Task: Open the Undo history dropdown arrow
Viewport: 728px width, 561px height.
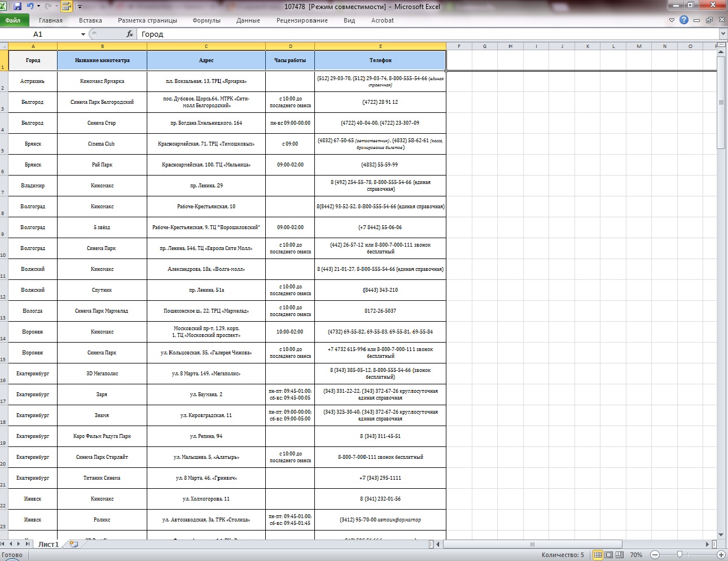Action: 38,6
